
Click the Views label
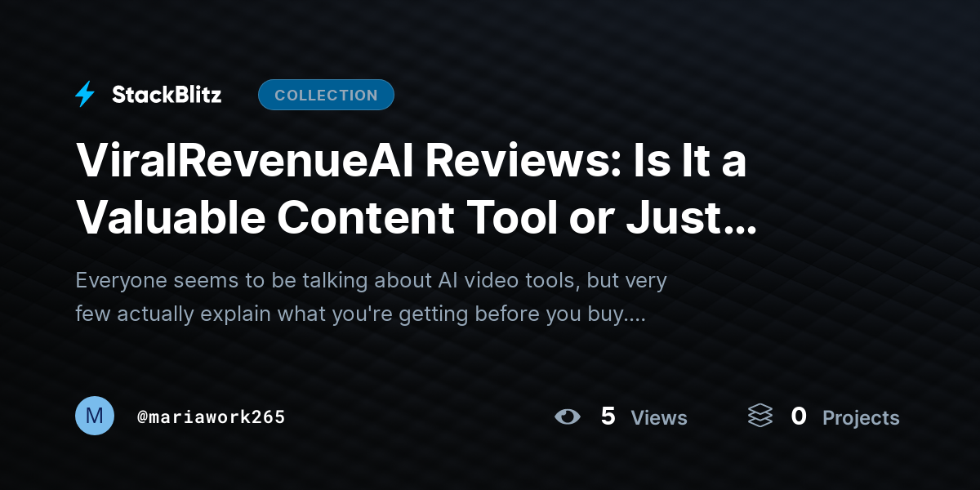[659, 418]
